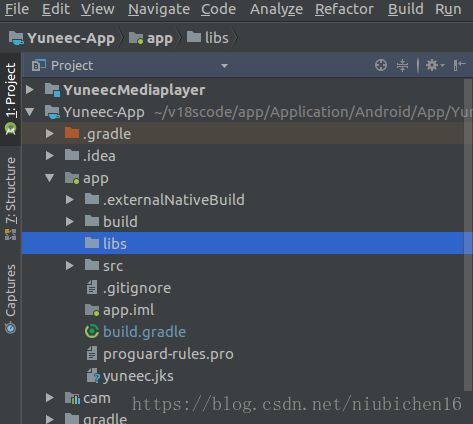
Task: Toggle the 1: Project side tab
Action: click(11, 99)
